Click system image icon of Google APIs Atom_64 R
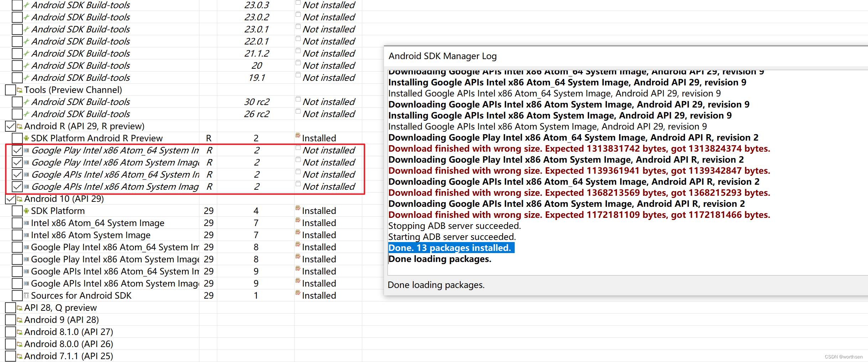The height and width of the screenshot is (362, 868). (x=26, y=174)
